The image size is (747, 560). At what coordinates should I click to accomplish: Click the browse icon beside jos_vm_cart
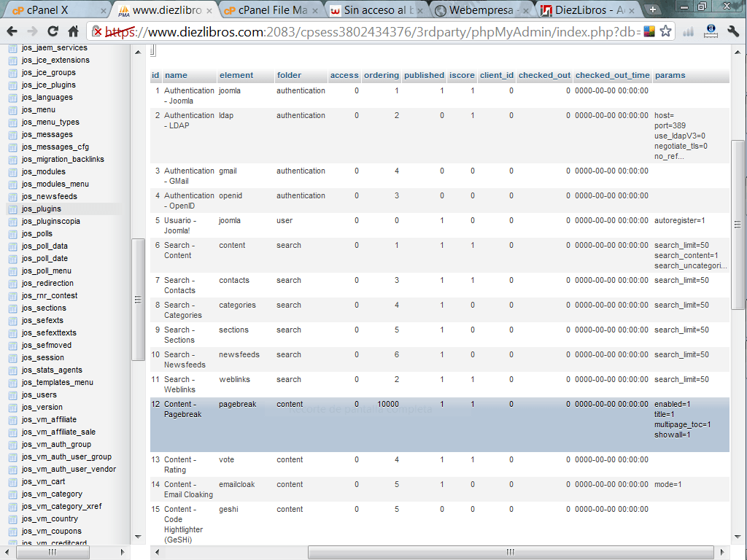pyautogui.click(x=12, y=481)
